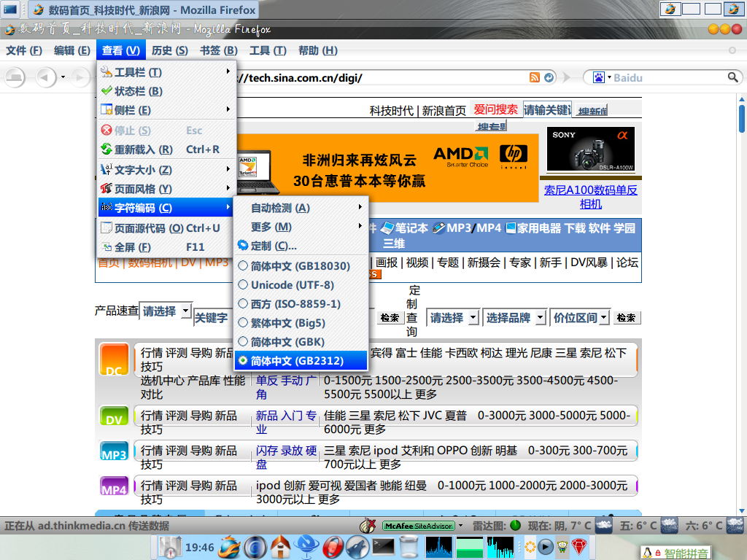The width and height of the screenshot is (747, 560).
Task: Click the home house icon in the dock
Action: [280, 547]
